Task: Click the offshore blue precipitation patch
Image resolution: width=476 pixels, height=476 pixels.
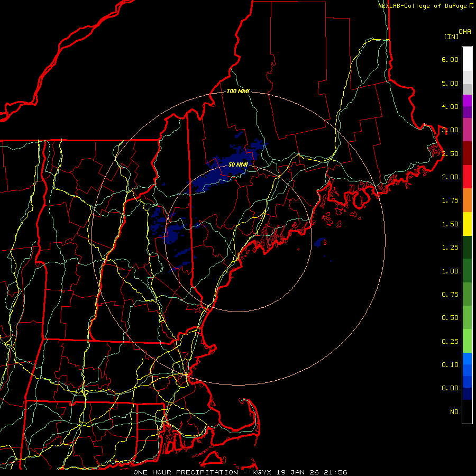Action: 320,242
